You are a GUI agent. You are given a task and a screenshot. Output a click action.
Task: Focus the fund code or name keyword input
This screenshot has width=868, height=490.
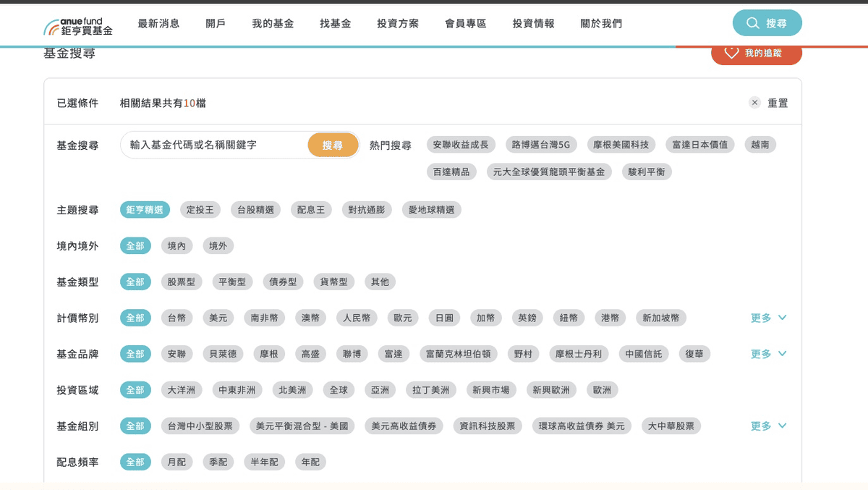216,145
